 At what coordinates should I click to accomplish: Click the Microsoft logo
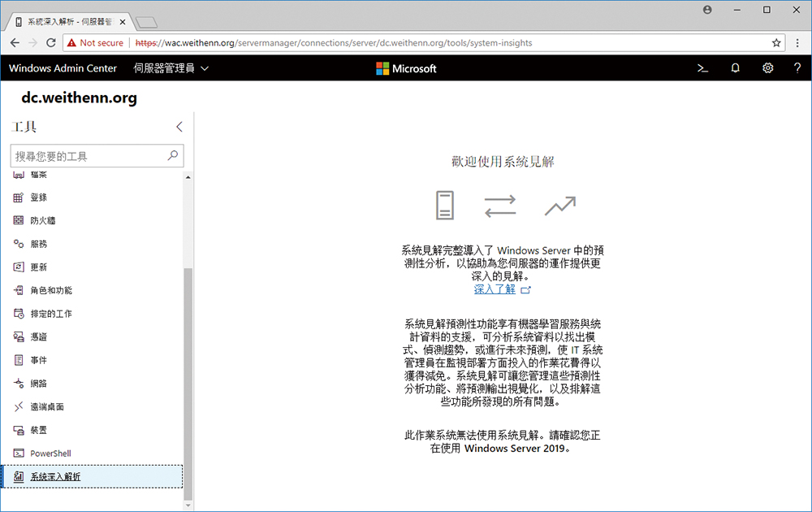[406, 68]
